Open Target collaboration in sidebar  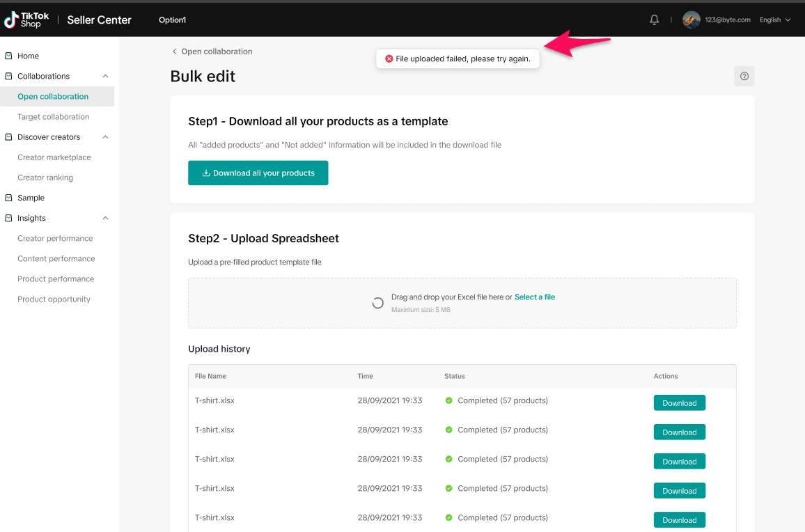tap(54, 117)
